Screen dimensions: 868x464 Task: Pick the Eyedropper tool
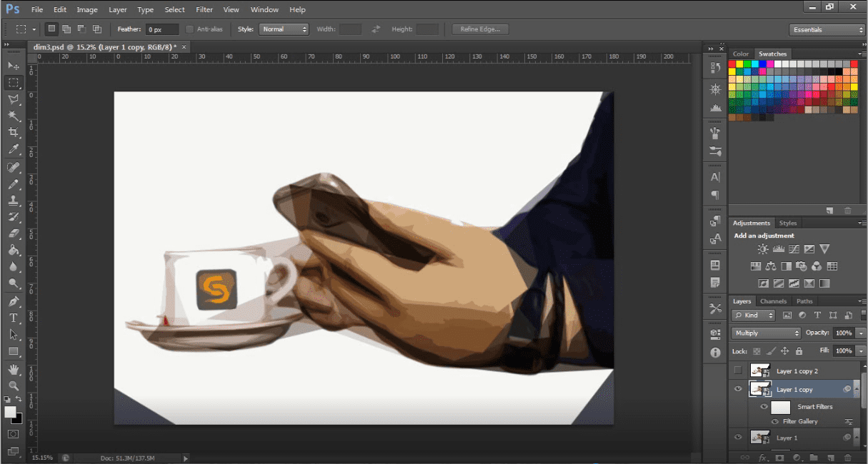(x=13, y=150)
